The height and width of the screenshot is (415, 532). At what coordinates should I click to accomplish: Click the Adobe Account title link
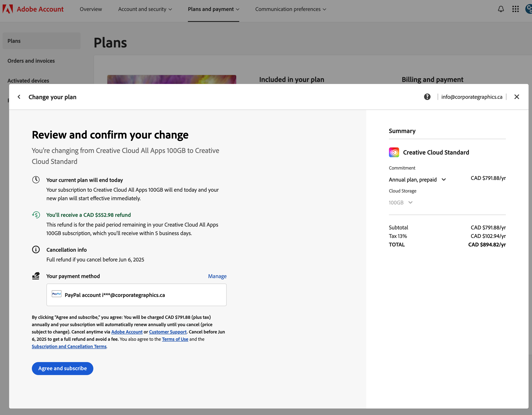pos(40,9)
